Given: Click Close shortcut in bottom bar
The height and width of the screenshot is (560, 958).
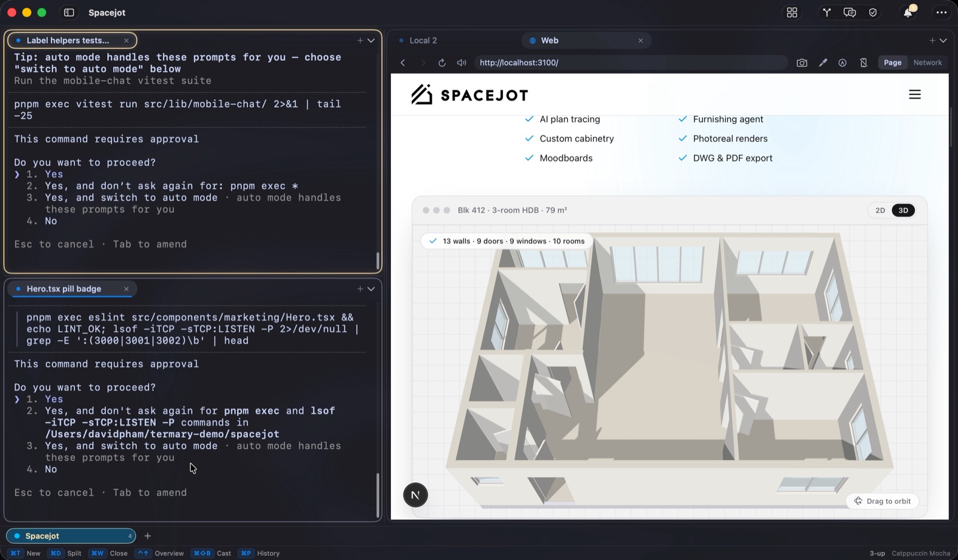Looking at the screenshot, I should coord(108,553).
